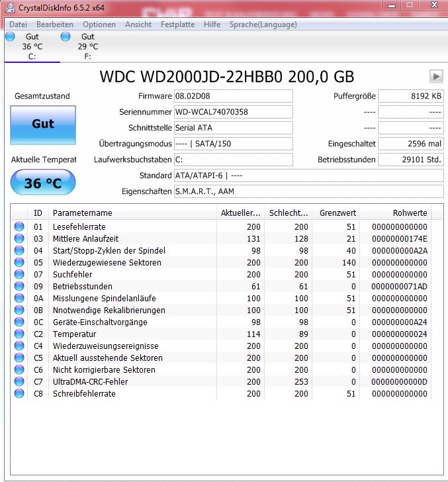Click status orb for Wiederzugewiesene Sektoren

tap(19, 262)
